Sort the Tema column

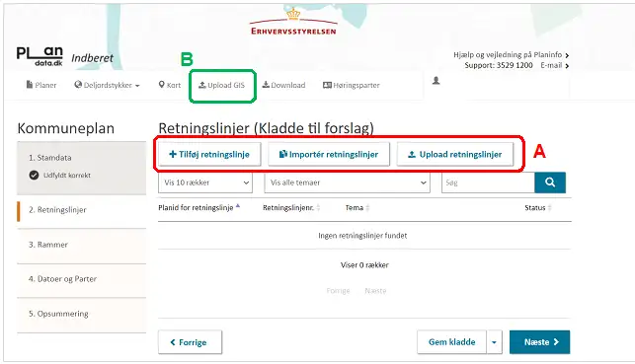(367, 208)
